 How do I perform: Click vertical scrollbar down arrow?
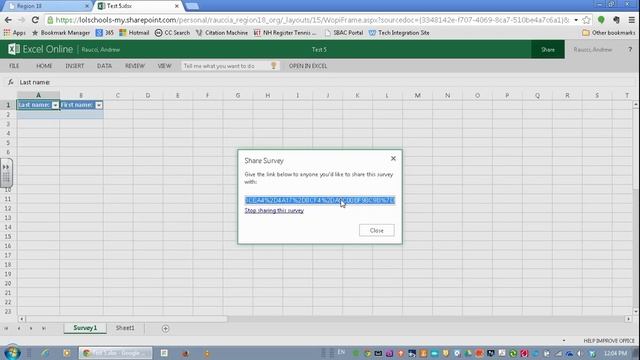click(x=636, y=311)
